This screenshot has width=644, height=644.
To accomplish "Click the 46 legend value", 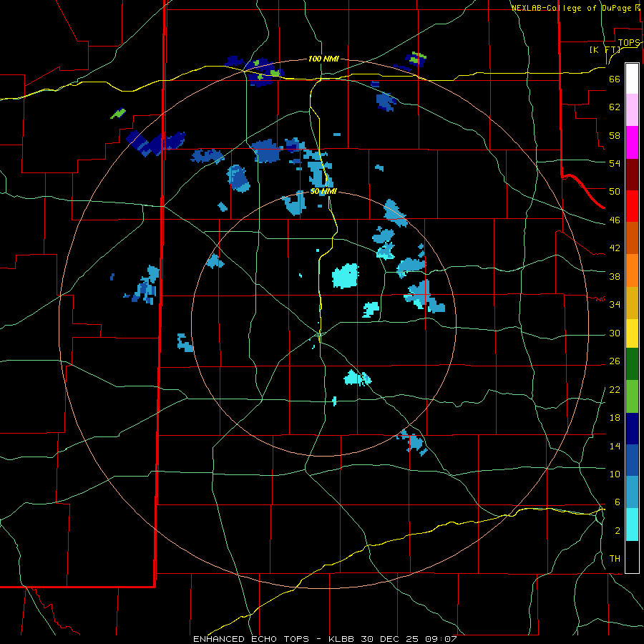I will 615,220.
